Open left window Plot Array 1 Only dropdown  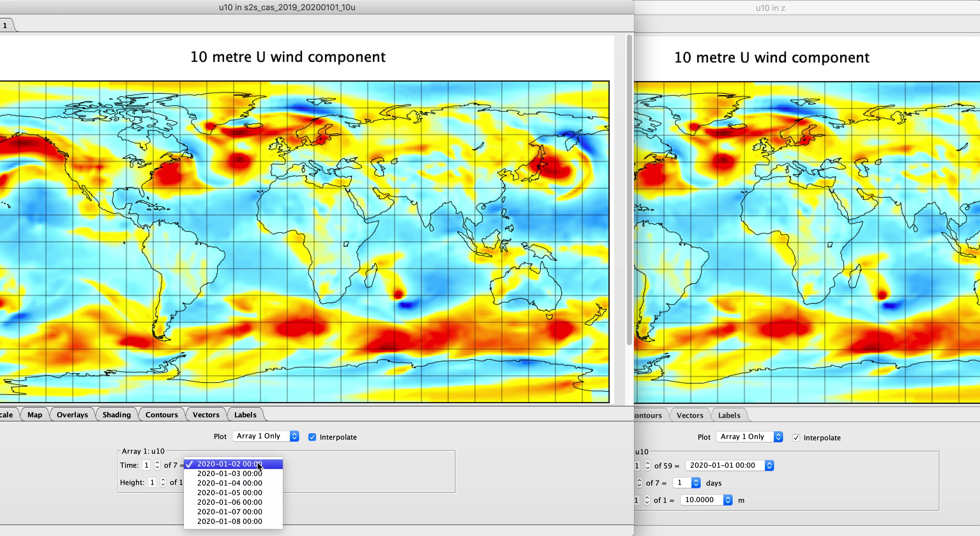pyautogui.click(x=266, y=436)
